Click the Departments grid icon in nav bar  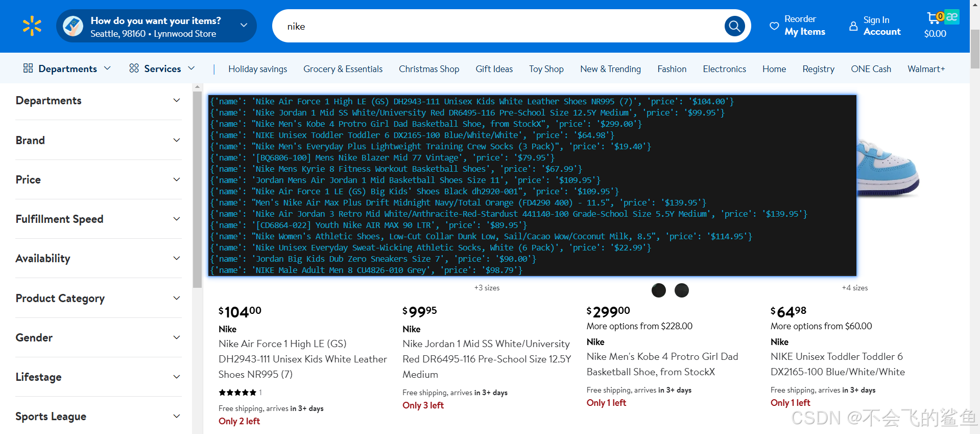pos(28,68)
